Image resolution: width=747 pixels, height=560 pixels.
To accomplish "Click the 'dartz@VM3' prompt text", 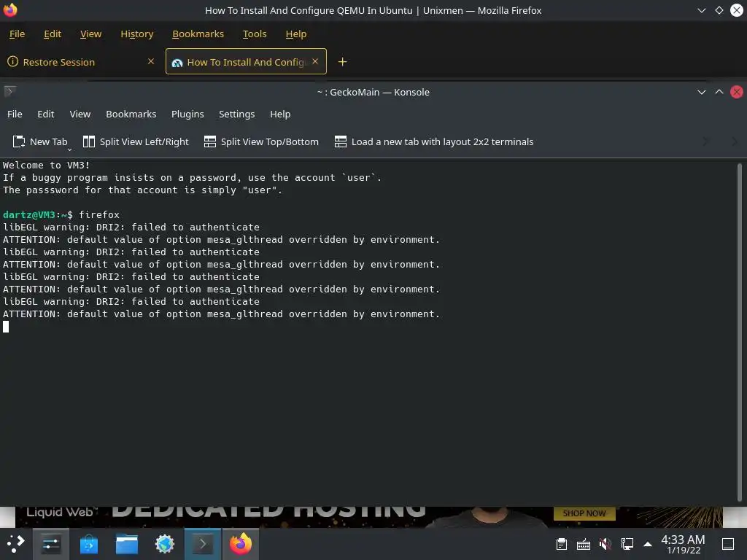I will pyautogui.click(x=29, y=215).
